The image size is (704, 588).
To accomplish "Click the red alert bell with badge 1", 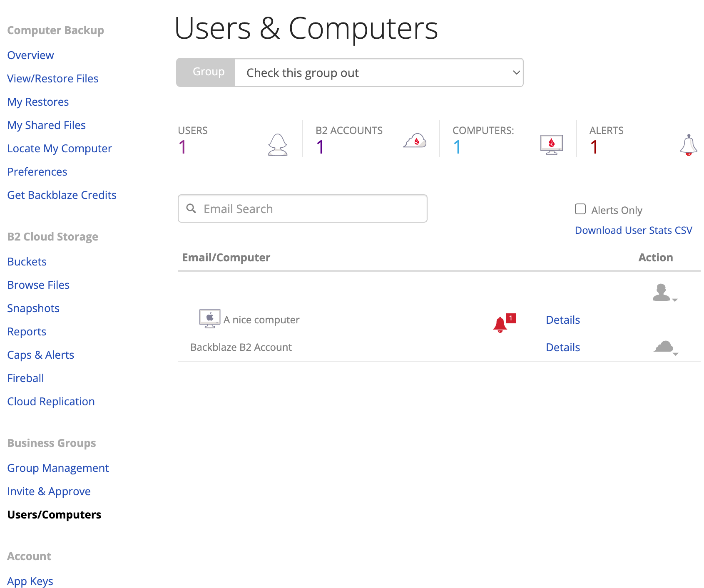I will pos(504,323).
